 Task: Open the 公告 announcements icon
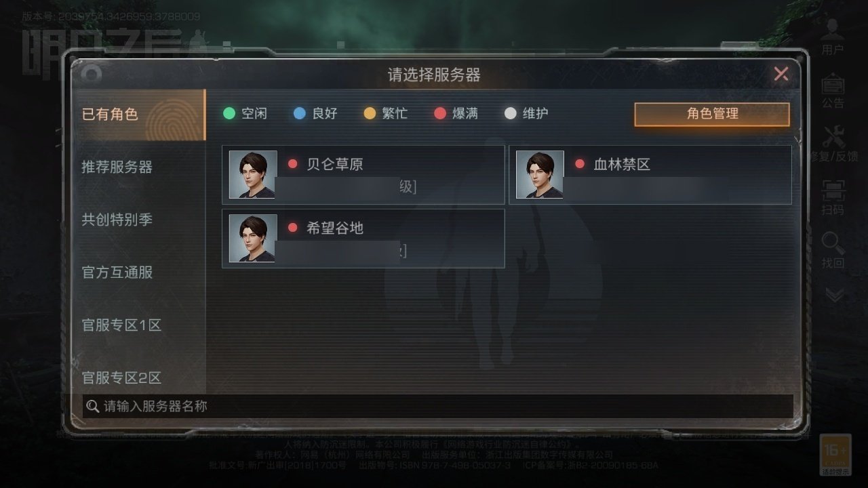(833, 84)
